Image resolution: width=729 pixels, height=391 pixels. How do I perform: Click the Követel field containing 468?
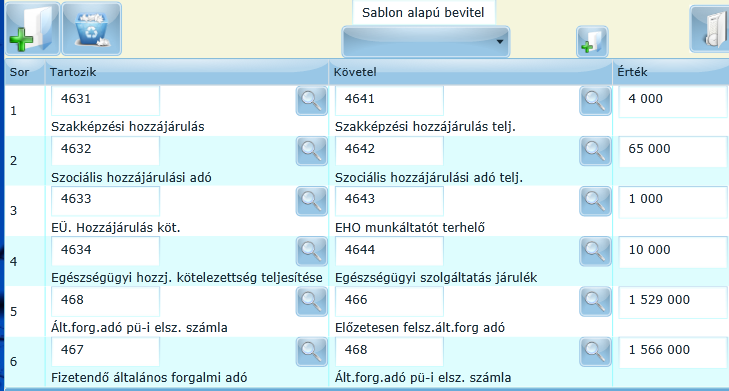[389, 351]
